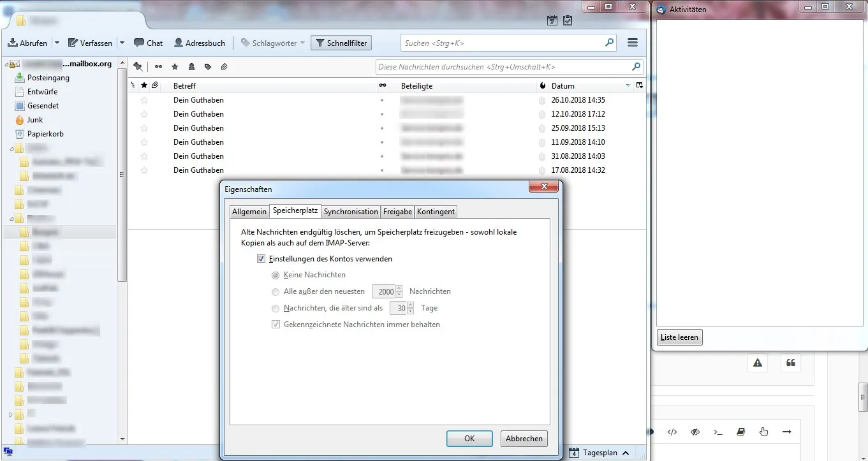Switch to the Kontingent tab
Viewport: 868px width, 461px height.
(x=436, y=212)
